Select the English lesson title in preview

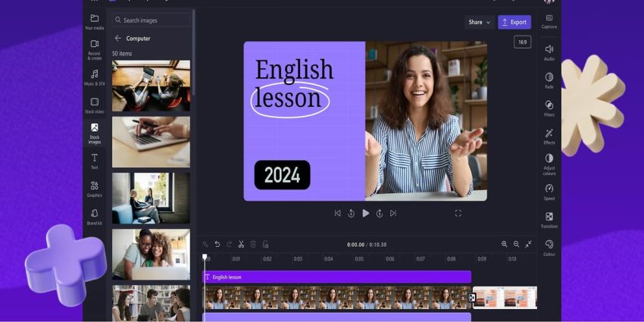[293, 83]
